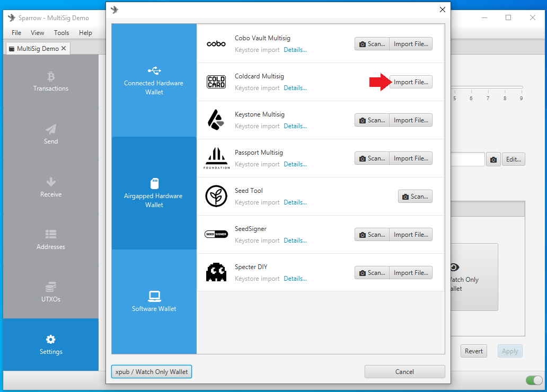Click the Cobo Vault logo
547x392 pixels.
point(216,44)
